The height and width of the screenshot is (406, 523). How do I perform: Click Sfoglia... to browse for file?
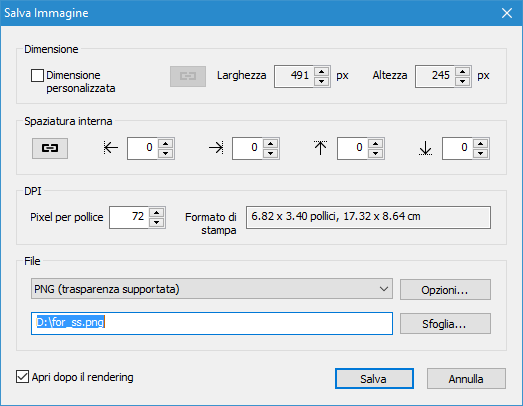(445, 323)
